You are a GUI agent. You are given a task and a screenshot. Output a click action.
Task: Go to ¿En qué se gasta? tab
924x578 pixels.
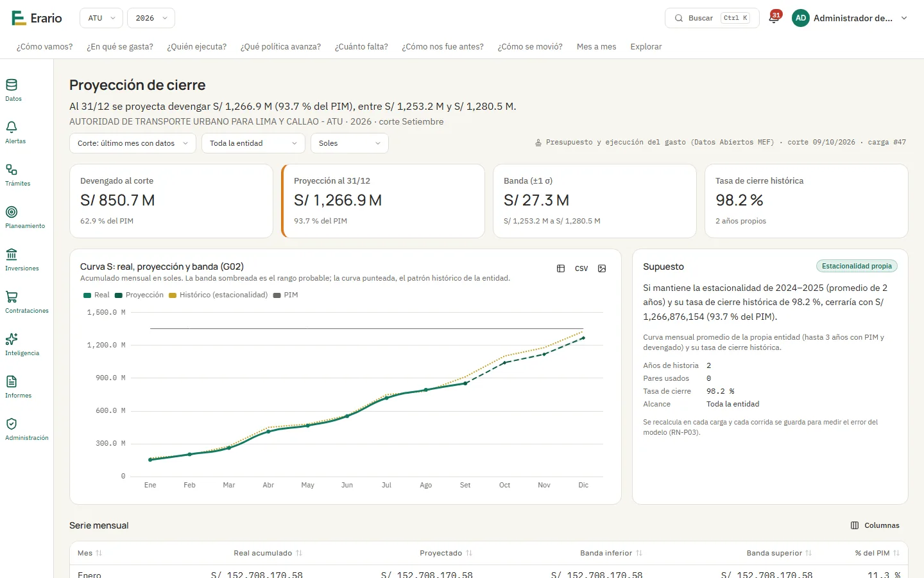pos(120,46)
